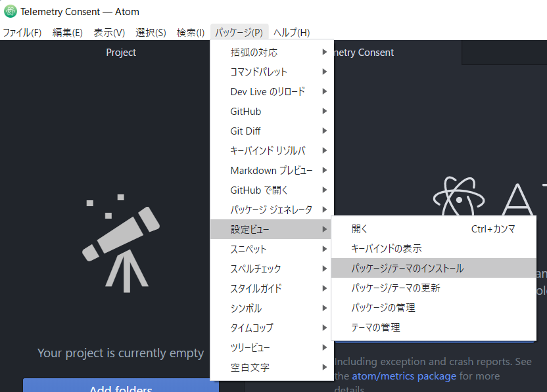Expand the GitHub submenu

[272, 112]
